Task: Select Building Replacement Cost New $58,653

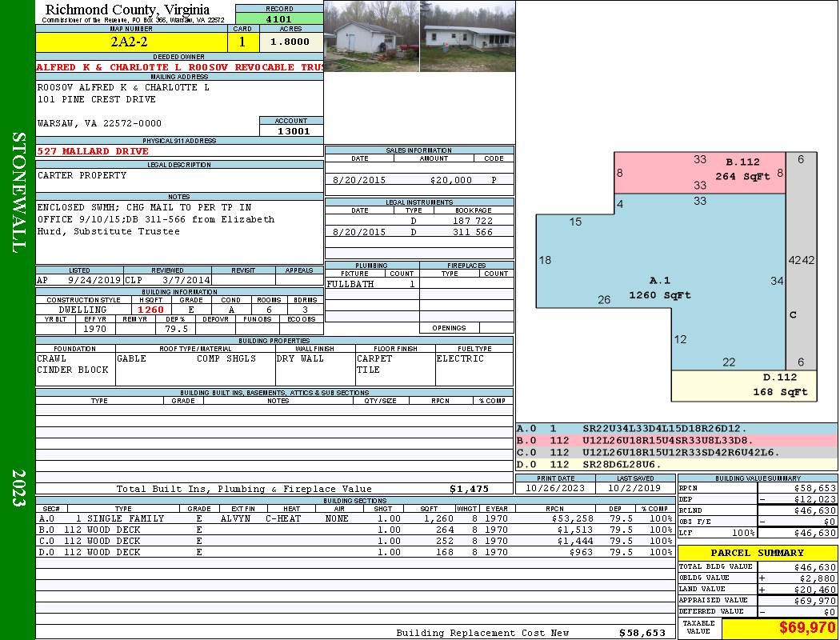Action: coord(642,633)
